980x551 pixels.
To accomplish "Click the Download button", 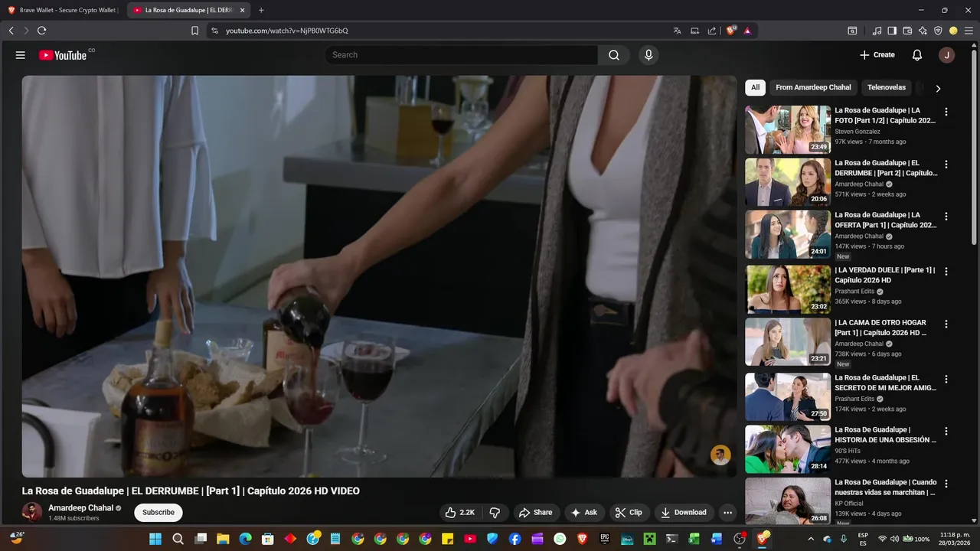I will (684, 513).
